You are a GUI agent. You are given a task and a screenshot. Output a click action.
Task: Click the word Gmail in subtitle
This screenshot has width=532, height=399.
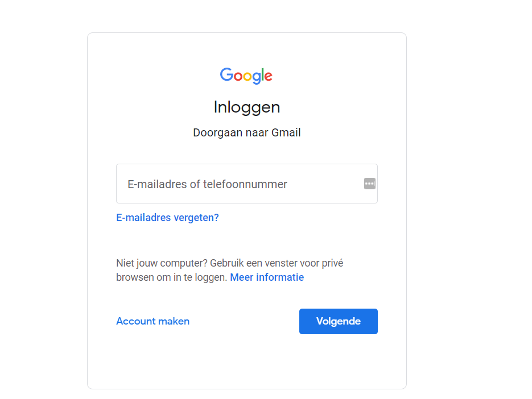[x=286, y=132]
